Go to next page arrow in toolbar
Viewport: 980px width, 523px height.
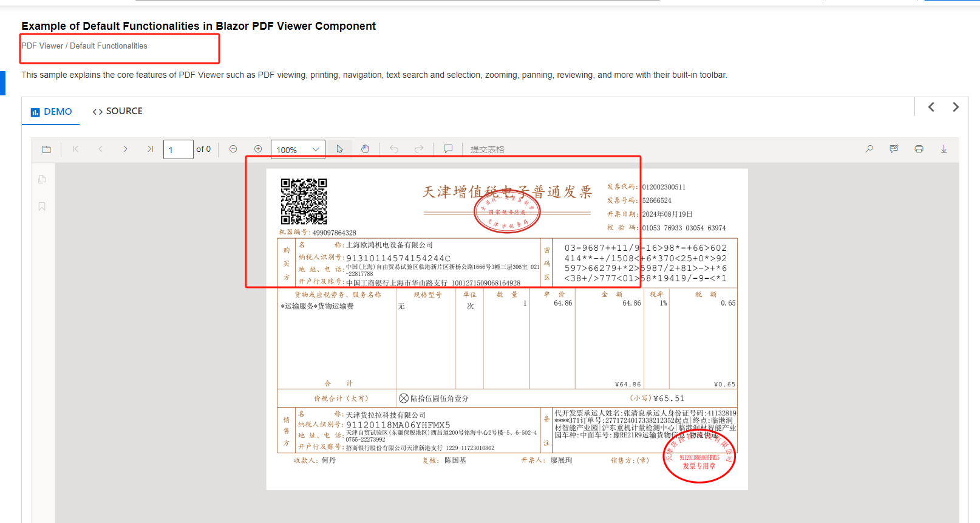coord(125,149)
